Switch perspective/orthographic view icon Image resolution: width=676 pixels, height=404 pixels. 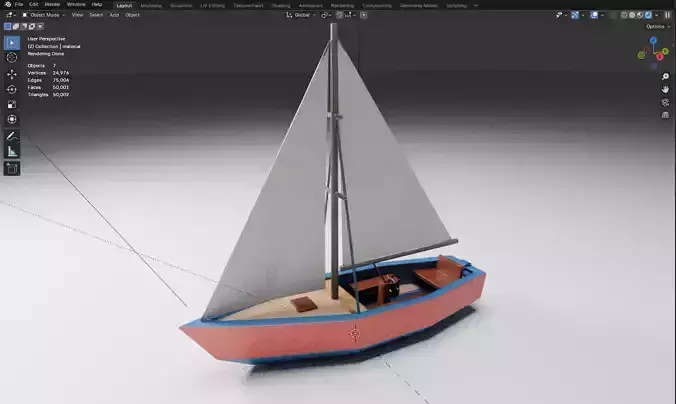[x=665, y=115]
